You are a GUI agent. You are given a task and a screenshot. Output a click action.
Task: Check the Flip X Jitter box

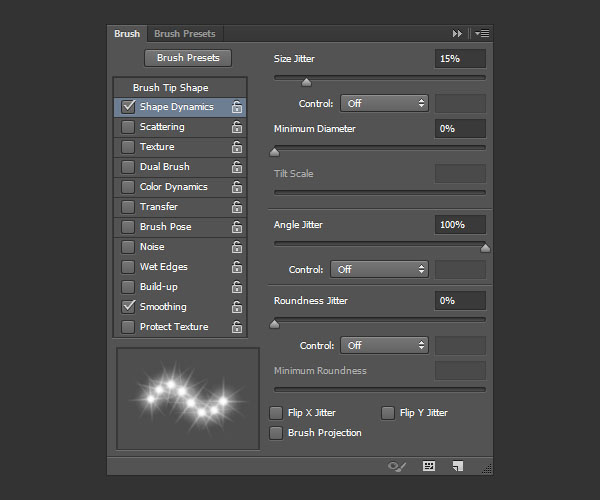click(x=276, y=413)
